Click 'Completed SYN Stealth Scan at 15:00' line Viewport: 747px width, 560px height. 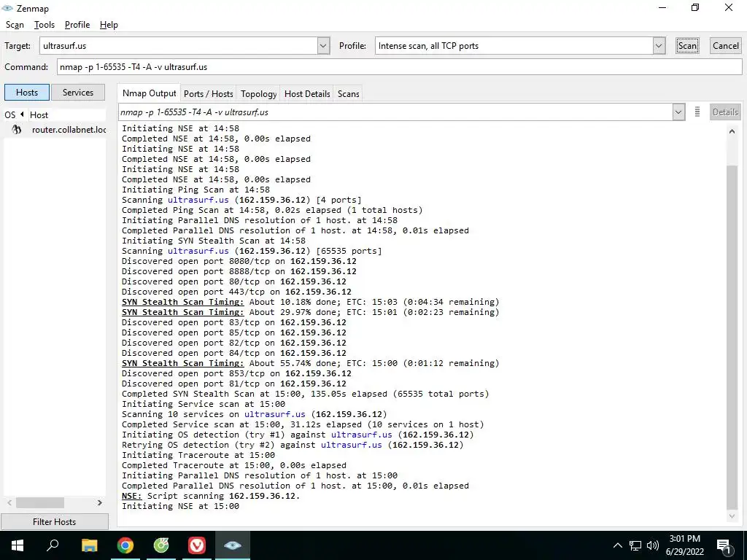pyautogui.click(x=306, y=394)
